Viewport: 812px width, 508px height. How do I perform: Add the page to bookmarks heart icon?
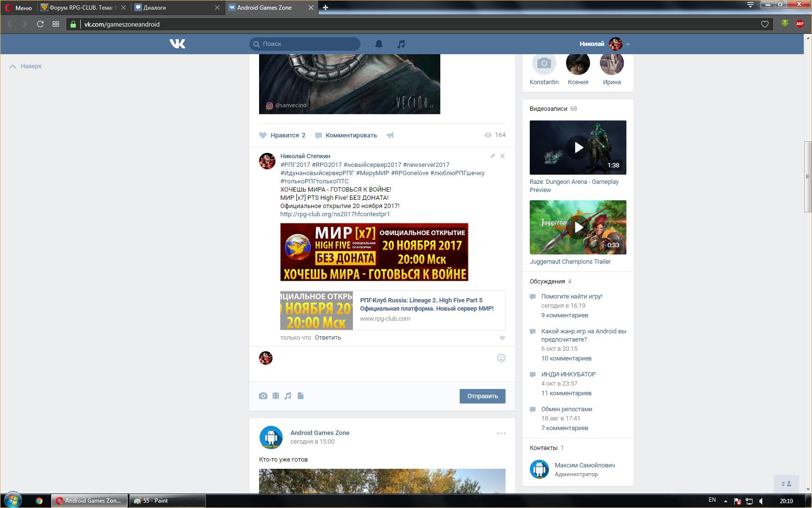pyautogui.click(x=765, y=24)
